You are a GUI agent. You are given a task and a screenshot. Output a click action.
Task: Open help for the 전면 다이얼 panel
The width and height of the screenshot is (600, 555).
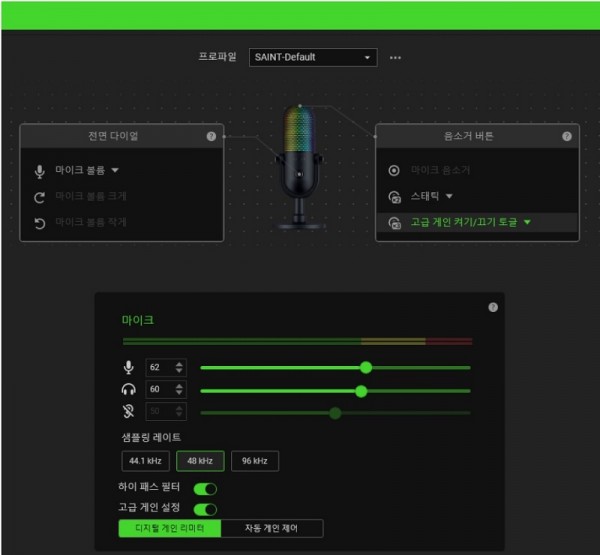pos(211,136)
